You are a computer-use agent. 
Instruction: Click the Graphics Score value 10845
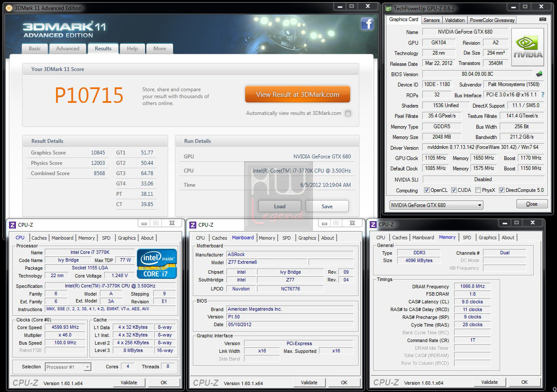coord(98,153)
